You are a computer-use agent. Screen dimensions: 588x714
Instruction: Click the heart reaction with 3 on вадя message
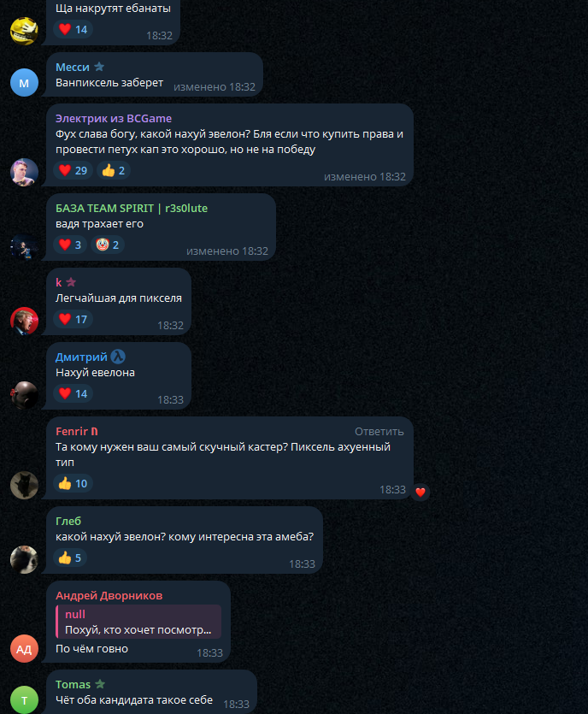pyautogui.click(x=70, y=245)
